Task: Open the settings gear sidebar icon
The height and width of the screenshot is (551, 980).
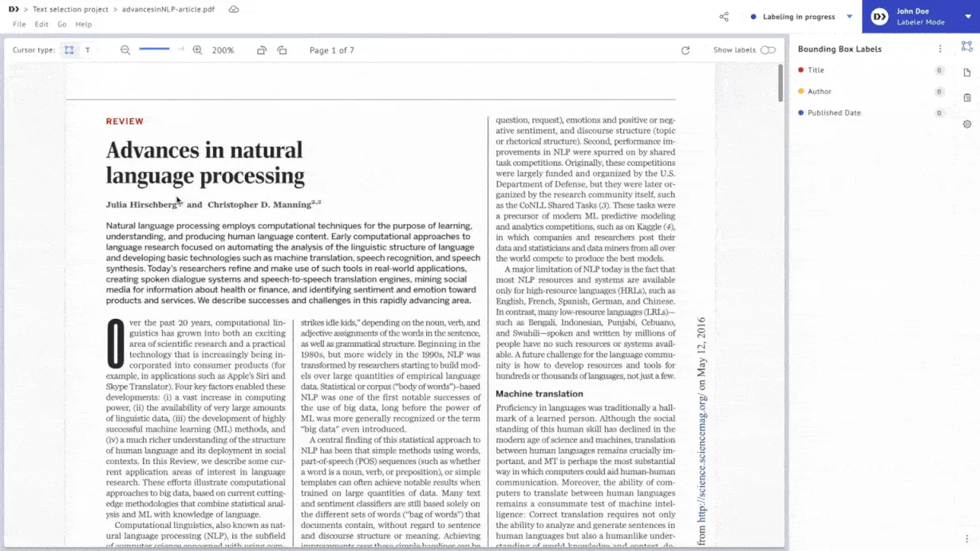Action: point(966,124)
